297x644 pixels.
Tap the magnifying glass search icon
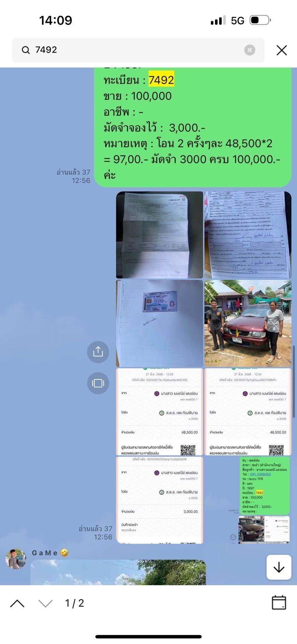point(26,50)
